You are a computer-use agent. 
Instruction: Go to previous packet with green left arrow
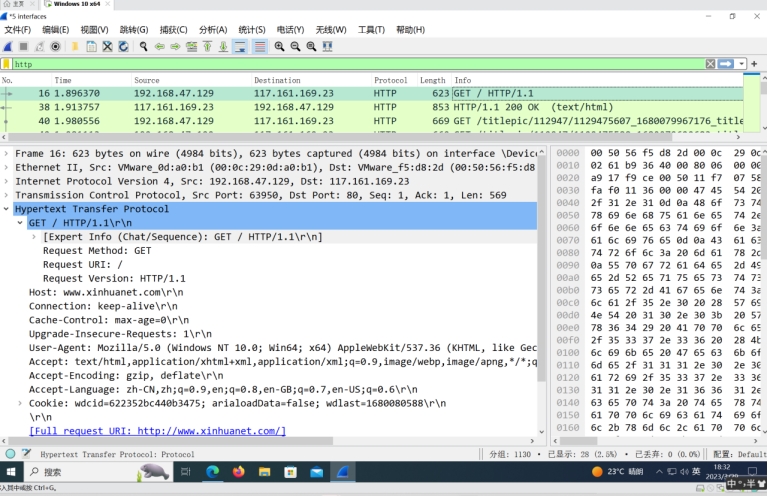(x=160, y=46)
